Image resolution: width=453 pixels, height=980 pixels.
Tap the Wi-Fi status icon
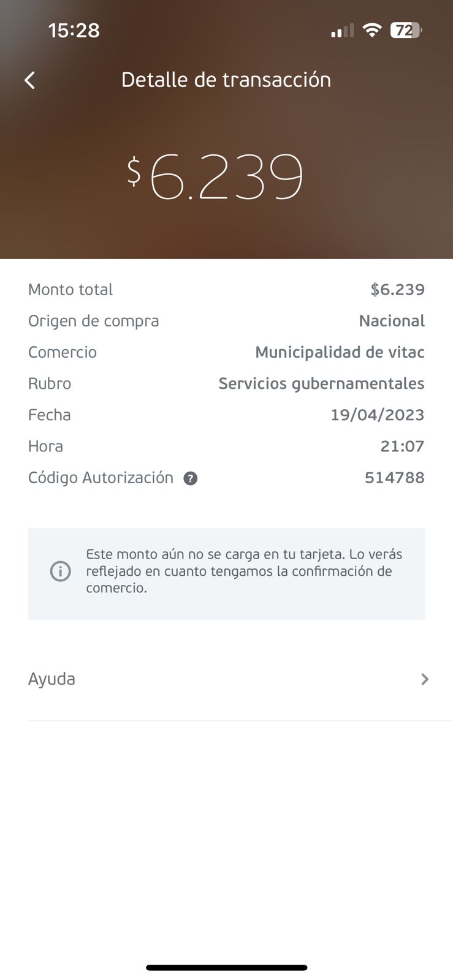click(371, 30)
